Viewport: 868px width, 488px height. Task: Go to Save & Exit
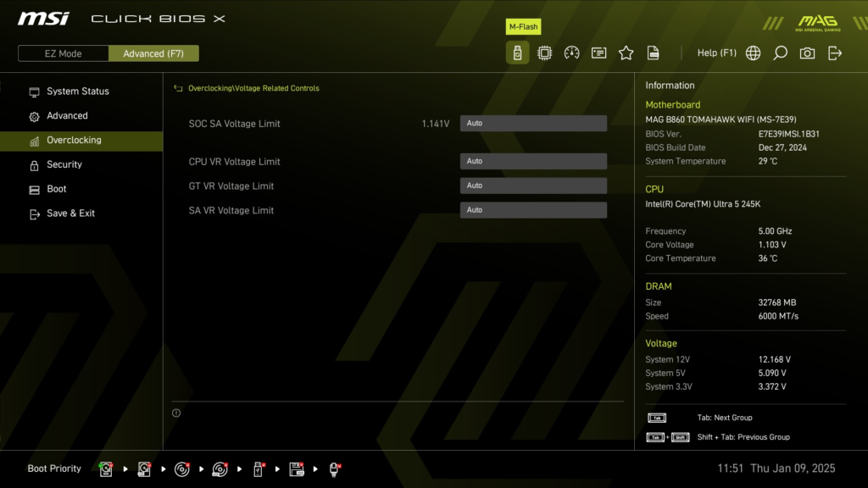tap(72, 213)
